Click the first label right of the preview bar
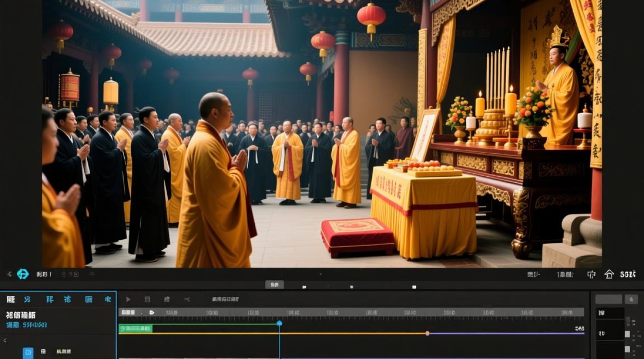 (x=533, y=274)
